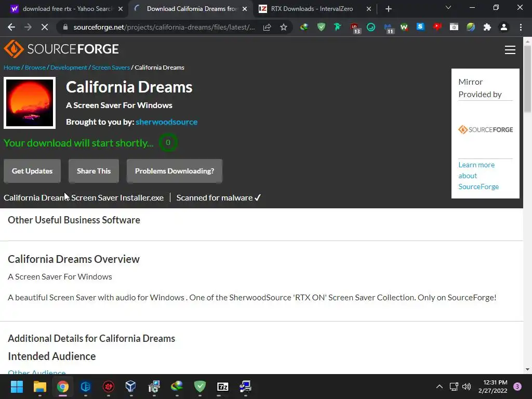The image size is (532, 399).
Task: Close the RTX Downloads tab
Action: (x=369, y=9)
